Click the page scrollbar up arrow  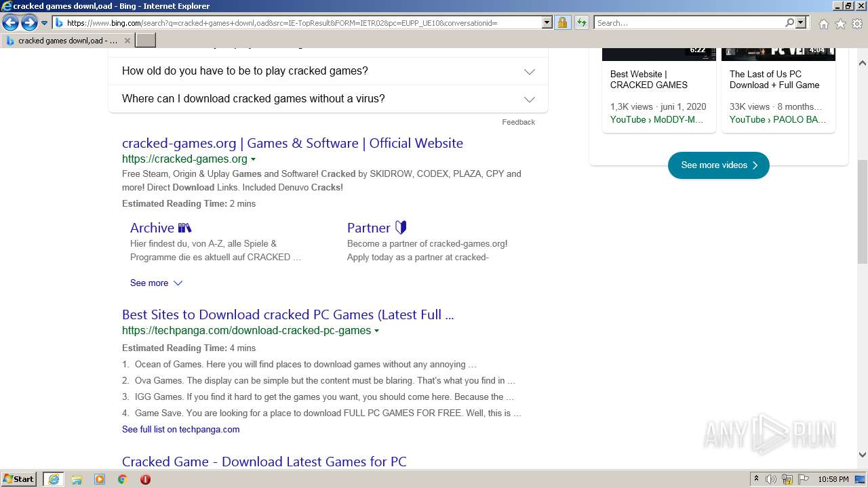click(x=863, y=63)
